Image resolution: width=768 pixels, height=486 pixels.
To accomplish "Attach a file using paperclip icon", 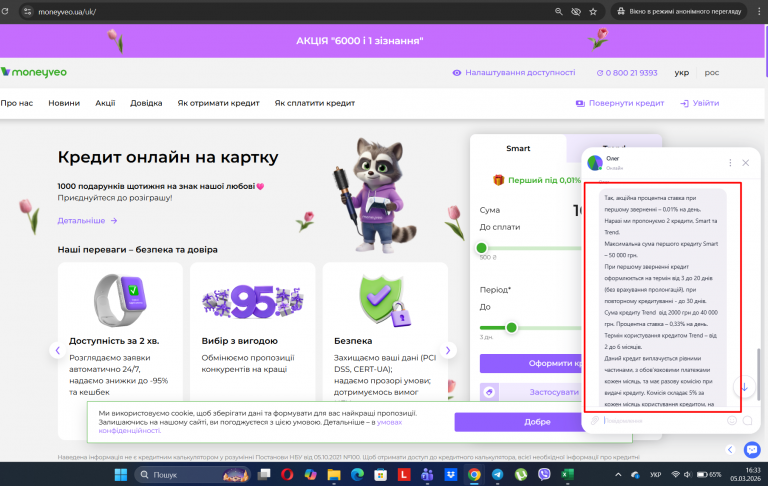I will pos(595,420).
